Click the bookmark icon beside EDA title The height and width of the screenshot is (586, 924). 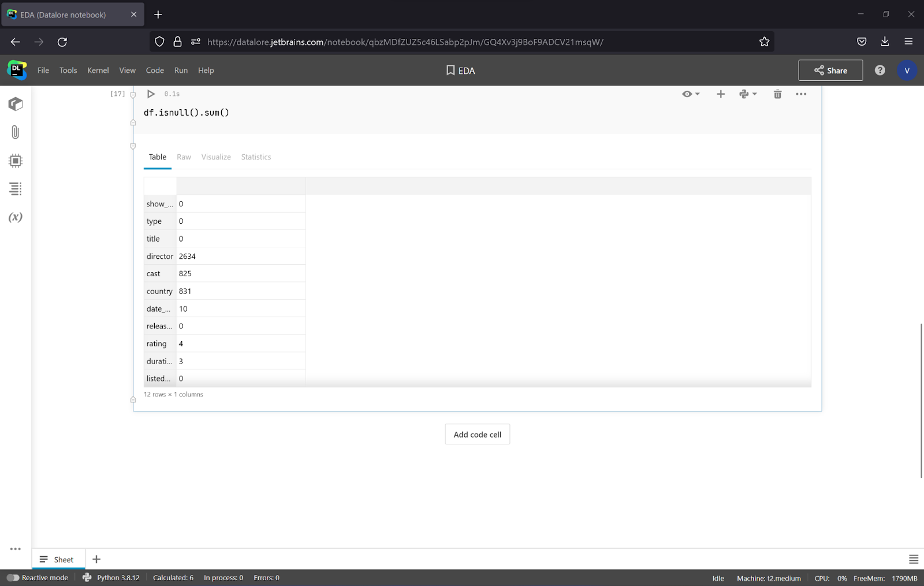pyautogui.click(x=450, y=70)
